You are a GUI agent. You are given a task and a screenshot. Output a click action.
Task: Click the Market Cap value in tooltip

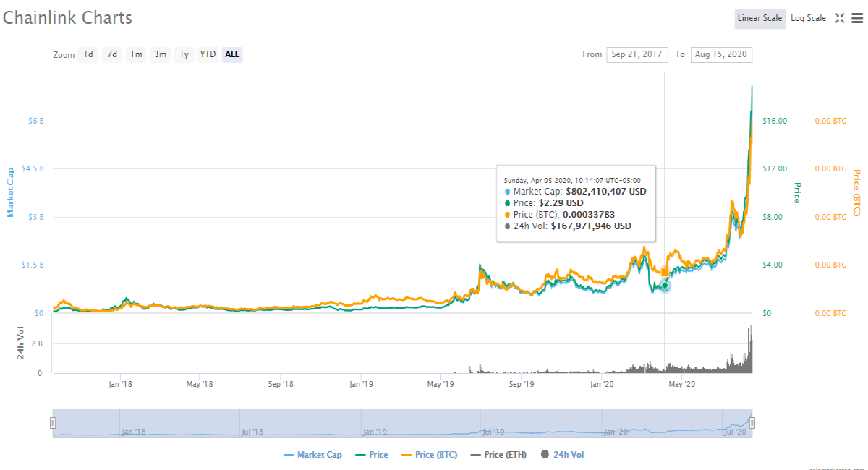[x=606, y=192]
